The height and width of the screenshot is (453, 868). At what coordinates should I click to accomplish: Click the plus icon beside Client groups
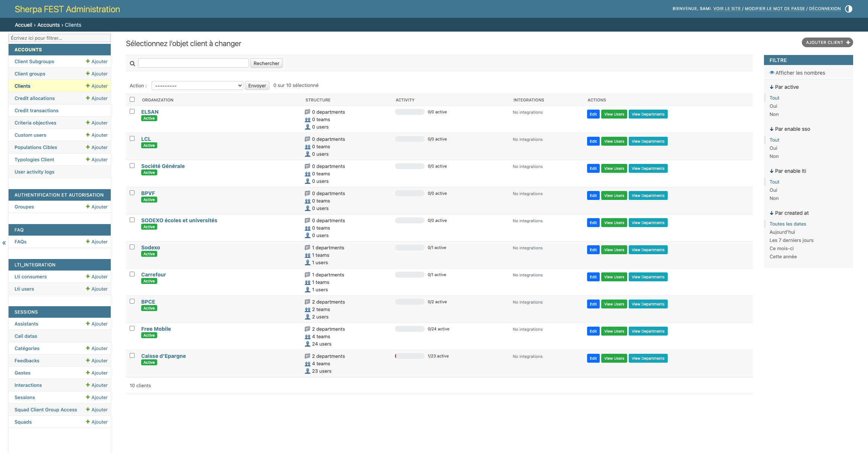pyautogui.click(x=88, y=74)
